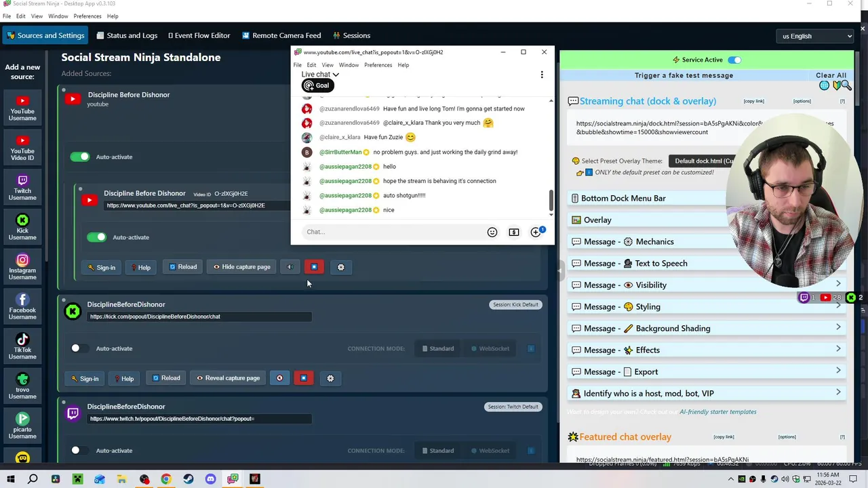Viewport: 868px width, 488px height.
Task: Expand the Message - Text to Speech section
Action: pyautogui.click(x=705, y=263)
